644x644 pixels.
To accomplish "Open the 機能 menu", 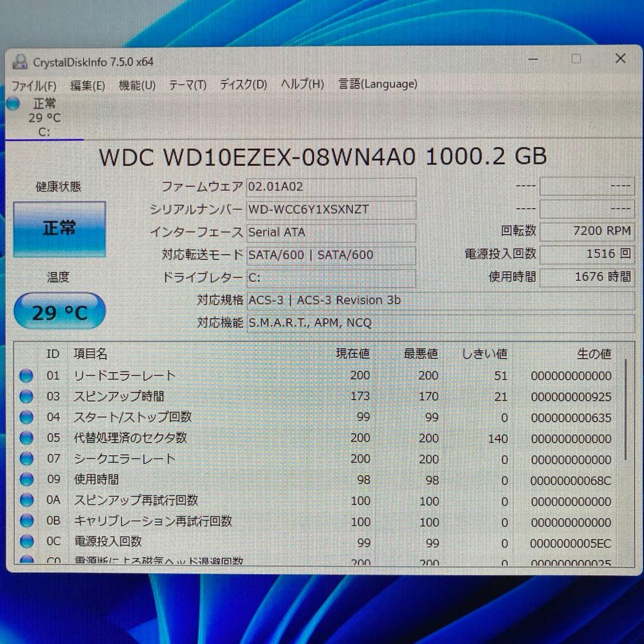I will click(x=137, y=85).
